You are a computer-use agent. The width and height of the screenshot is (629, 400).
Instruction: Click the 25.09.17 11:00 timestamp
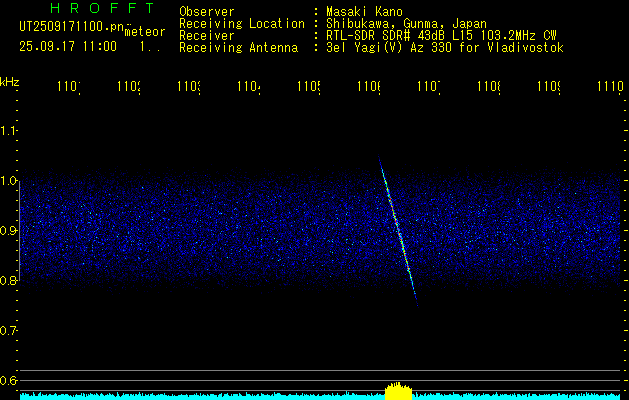[67, 46]
